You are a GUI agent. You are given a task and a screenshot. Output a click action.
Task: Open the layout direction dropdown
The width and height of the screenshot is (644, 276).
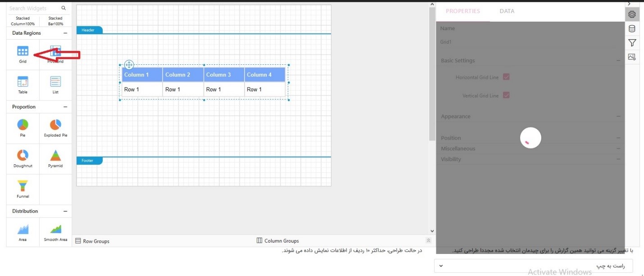(533, 266)
